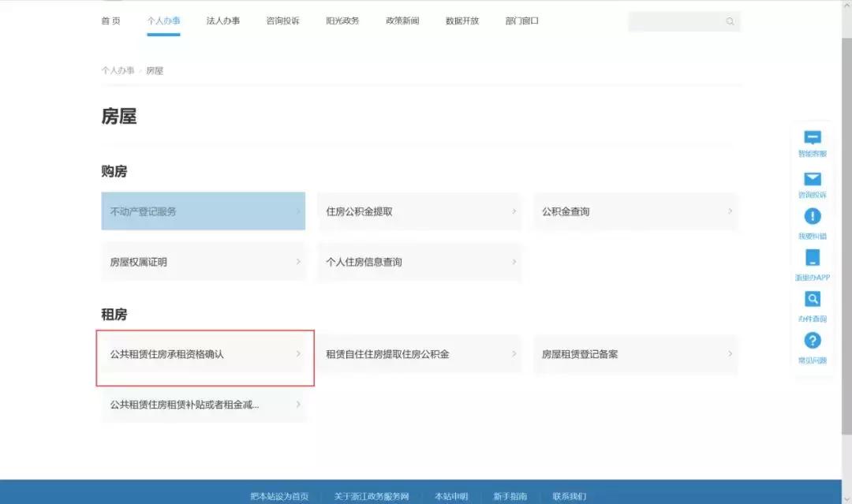Switch to the 数据开放 section
Image resolution: width=852 pixels, height=504 pixels.
461,21
